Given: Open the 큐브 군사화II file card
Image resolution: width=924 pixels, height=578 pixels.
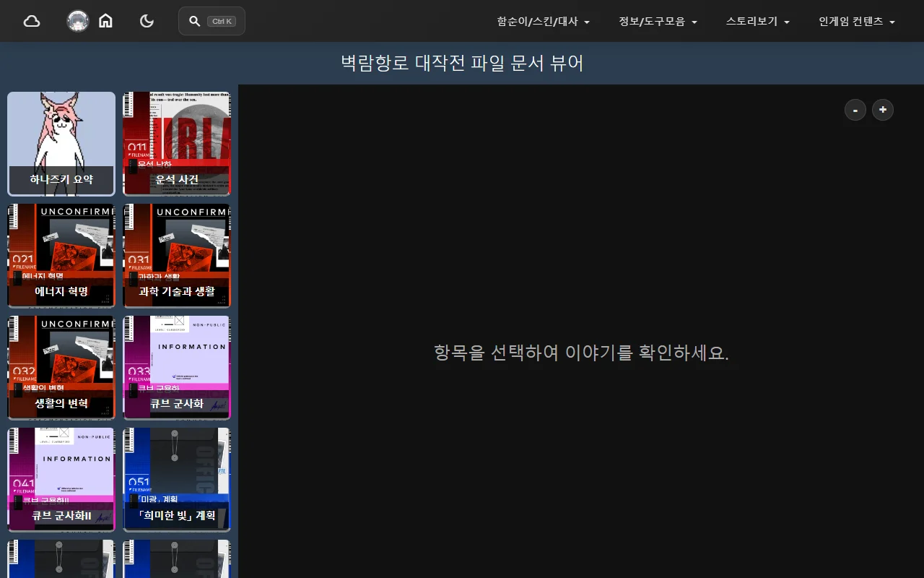Looking at the screenshot, I should click(x=61, y=480).
